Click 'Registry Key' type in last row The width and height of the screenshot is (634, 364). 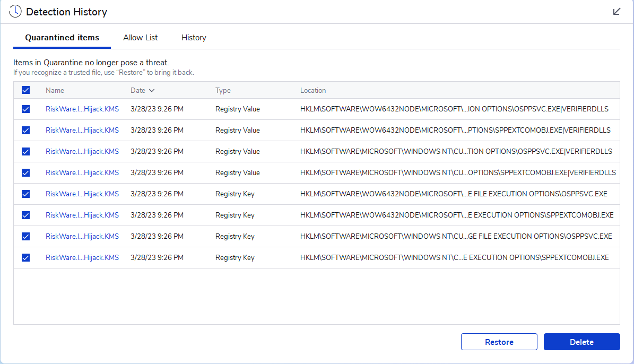point(235,258)
